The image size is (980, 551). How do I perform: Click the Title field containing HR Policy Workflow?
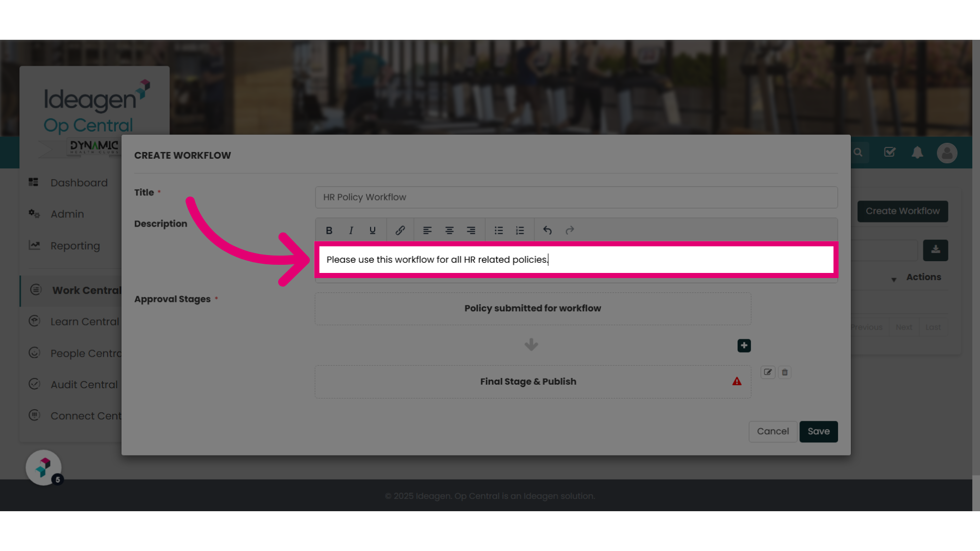pyautogui.click(x=576, y=197)
